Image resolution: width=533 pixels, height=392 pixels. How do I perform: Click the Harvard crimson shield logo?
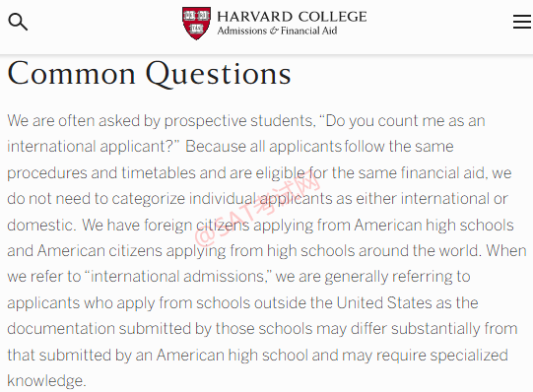coord(196,23)
